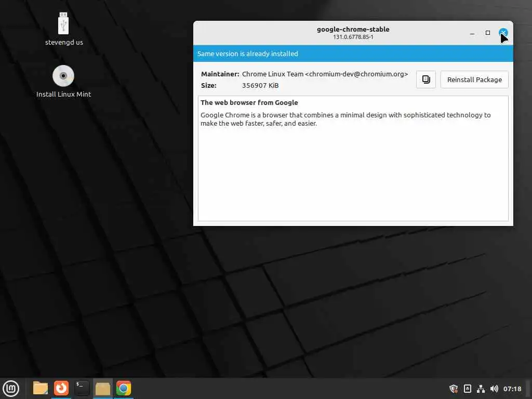Open Google Chrome from the panel
Screen dimensions: 532x399
point(124,389)
